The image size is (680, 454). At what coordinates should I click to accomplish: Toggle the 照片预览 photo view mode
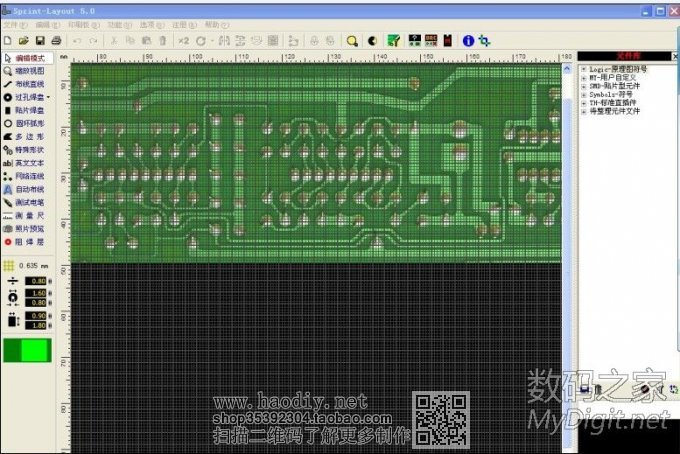pos(24,228)
